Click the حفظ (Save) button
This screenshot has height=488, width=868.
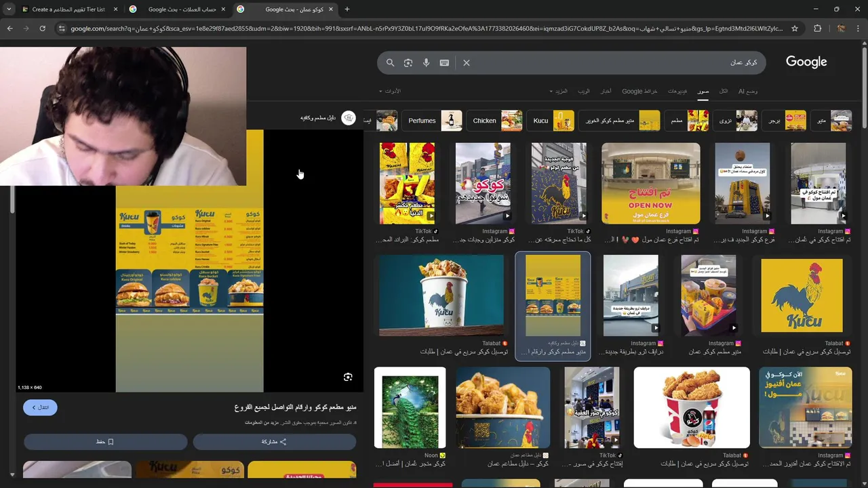(x=105, y=441)
